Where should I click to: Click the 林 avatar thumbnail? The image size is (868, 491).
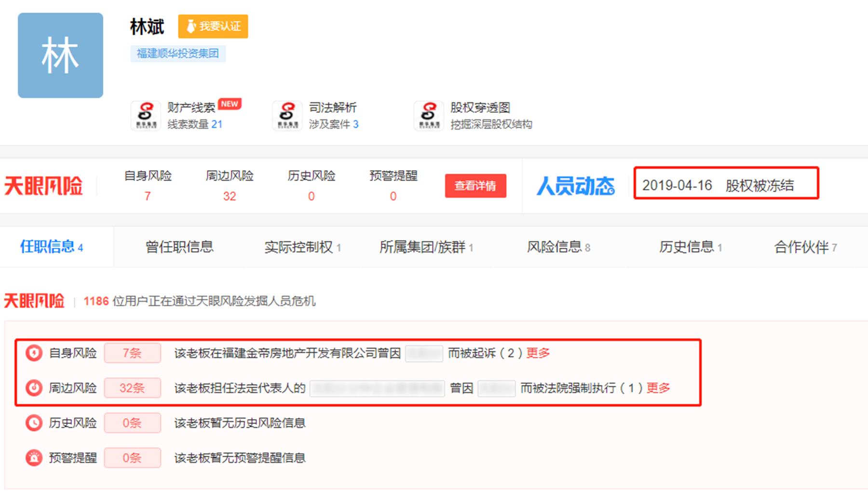pyautogui.click(x=60, y=55)
